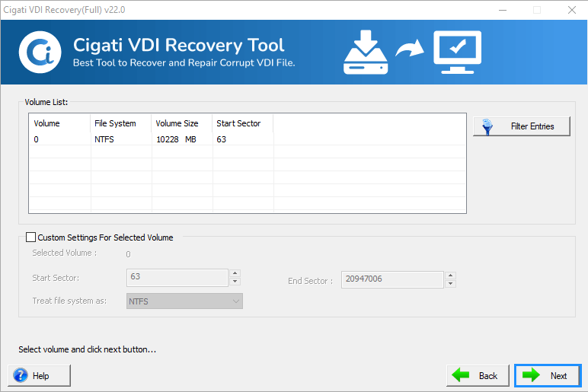The height and width of the screenshot is (392, 588).
Task: Click the disk download icon in banner
Action: 366,52
